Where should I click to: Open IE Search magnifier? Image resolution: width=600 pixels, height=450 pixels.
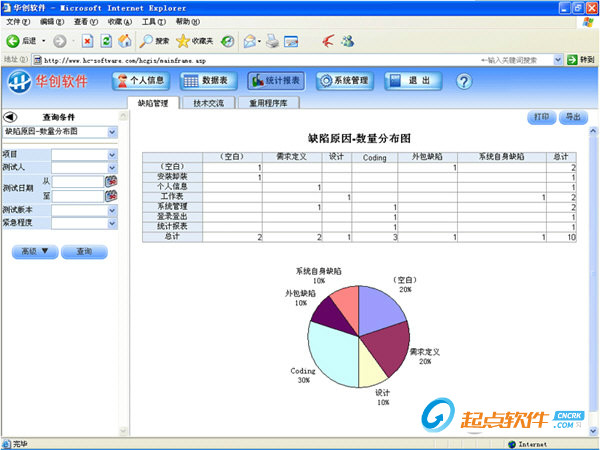[146, 41]
